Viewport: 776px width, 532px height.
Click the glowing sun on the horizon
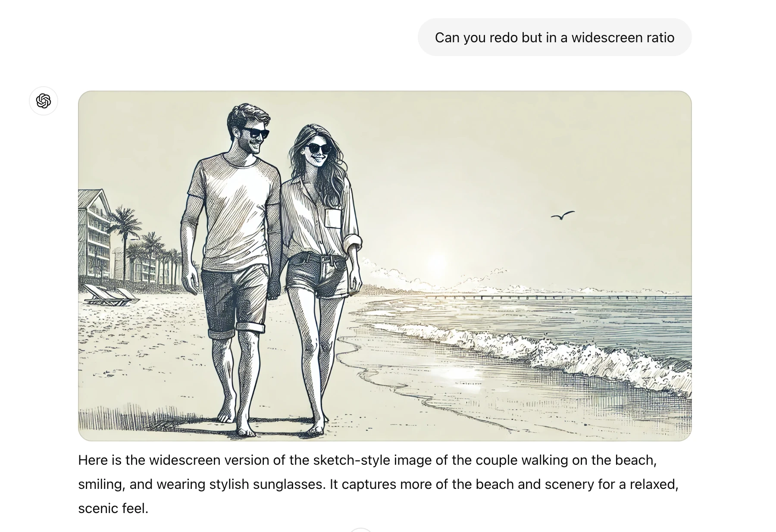click(x=438, y=264)
